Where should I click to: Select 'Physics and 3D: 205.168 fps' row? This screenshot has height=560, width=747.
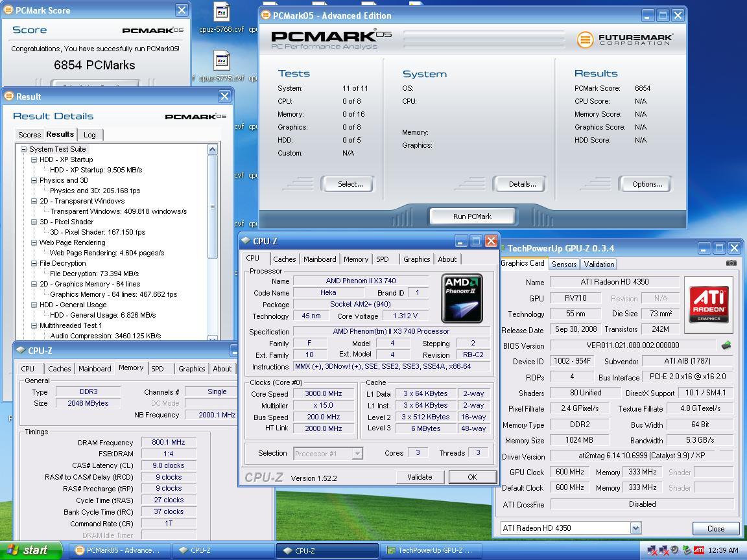[x=95, y=191]
